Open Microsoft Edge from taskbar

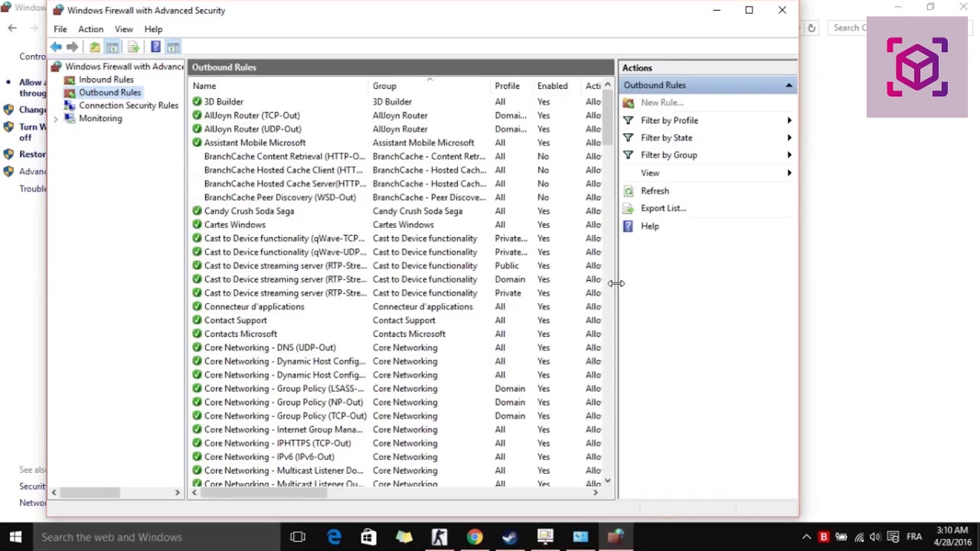click(x=334, y=537)
